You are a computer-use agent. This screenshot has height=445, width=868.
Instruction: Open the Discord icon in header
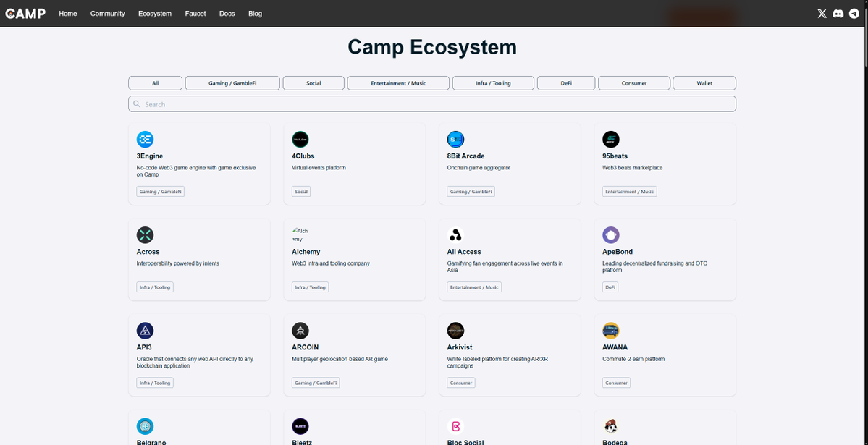(838, 14)
